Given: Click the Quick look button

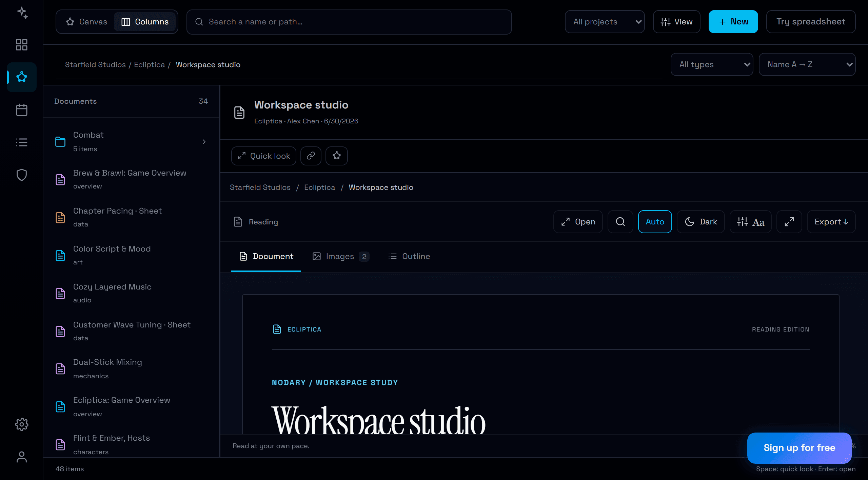Looking at the screenshot, I should point(264,156).
